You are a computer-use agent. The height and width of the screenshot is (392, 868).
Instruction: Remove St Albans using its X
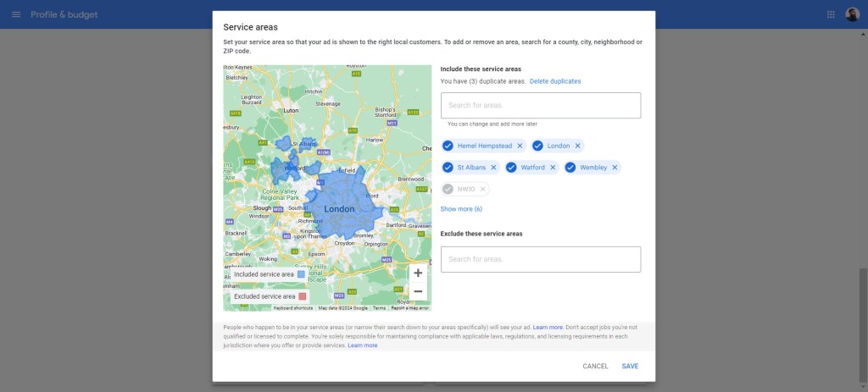493,168
